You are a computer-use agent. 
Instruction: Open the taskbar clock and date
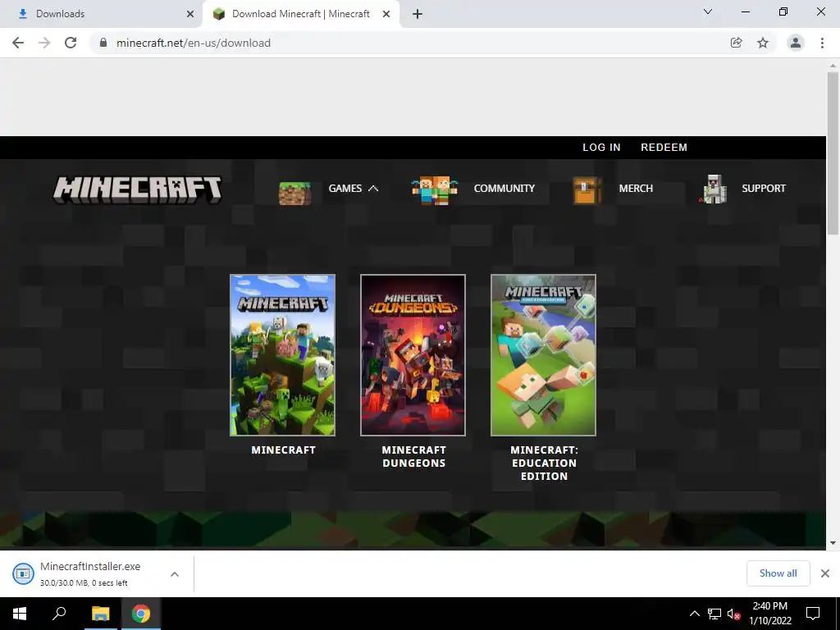pos(770,614)
